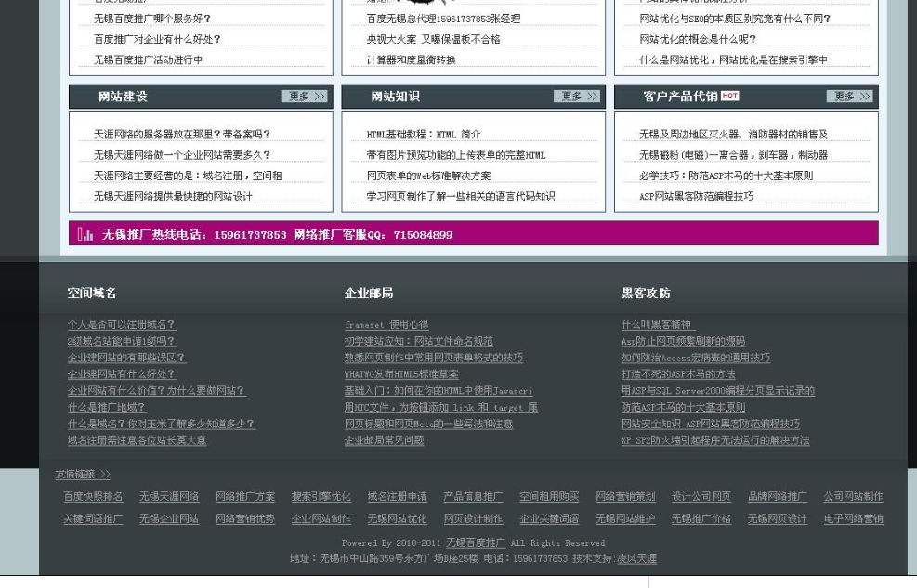This screenshot has width=917, height=588.
Task: Open footer link 企业邮局常见问题
Action: pyautogui.click(x=385, y=440)
